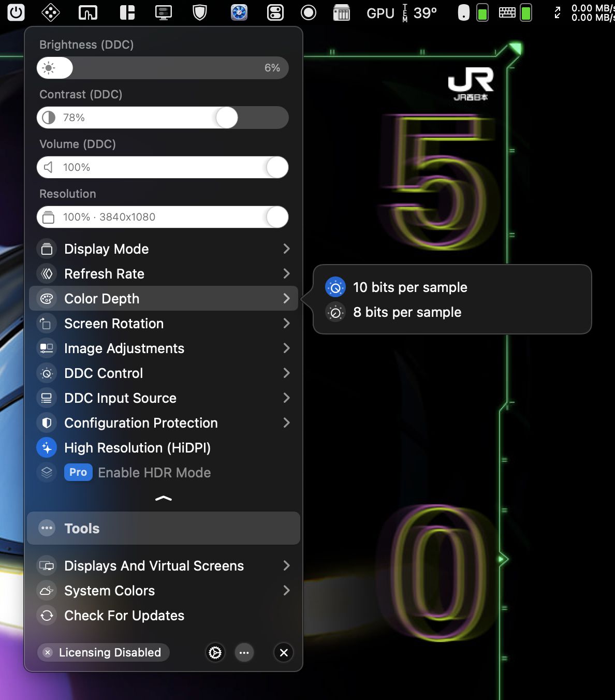Viewport: 615px width, 700px height.
Task: Click the blue disc app icon in menu bar
Action: (x=239, y=12)
